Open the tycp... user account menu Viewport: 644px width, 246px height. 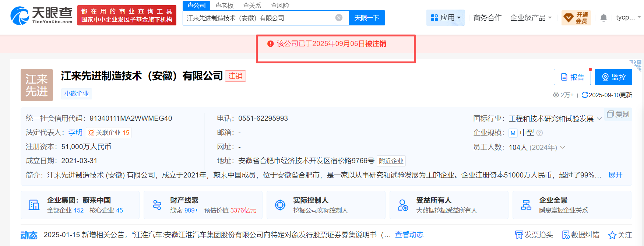629,17
